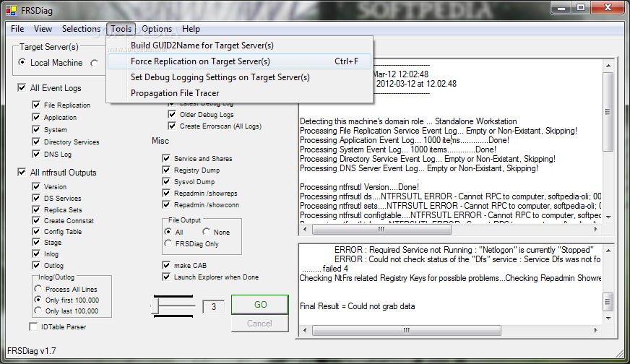Click the slider thumb beside GO

point(155,306)
